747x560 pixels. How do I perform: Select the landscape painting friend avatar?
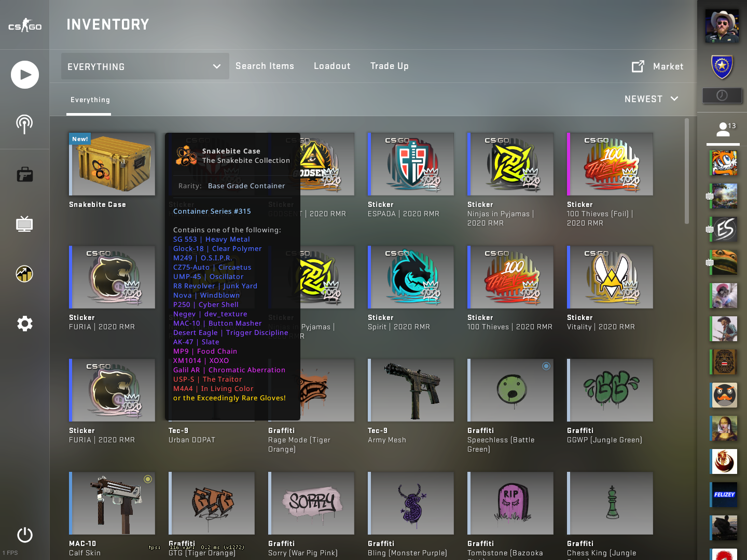(724, 196)
